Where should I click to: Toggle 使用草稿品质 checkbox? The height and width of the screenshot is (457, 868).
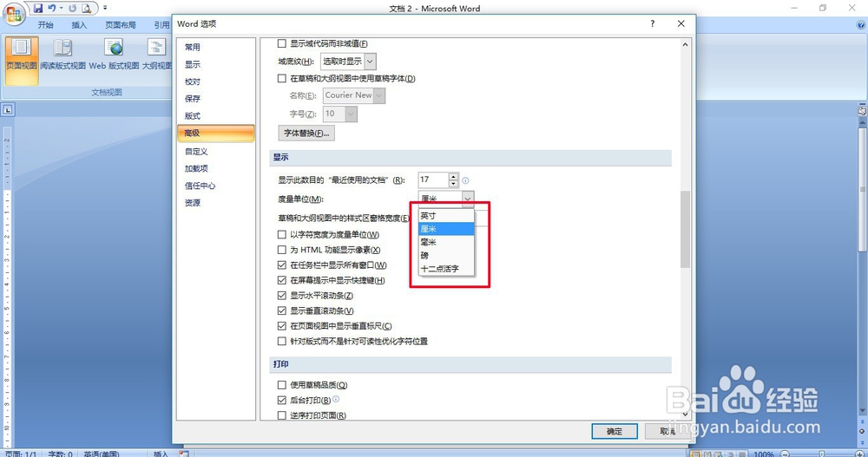tap(282, 384)
